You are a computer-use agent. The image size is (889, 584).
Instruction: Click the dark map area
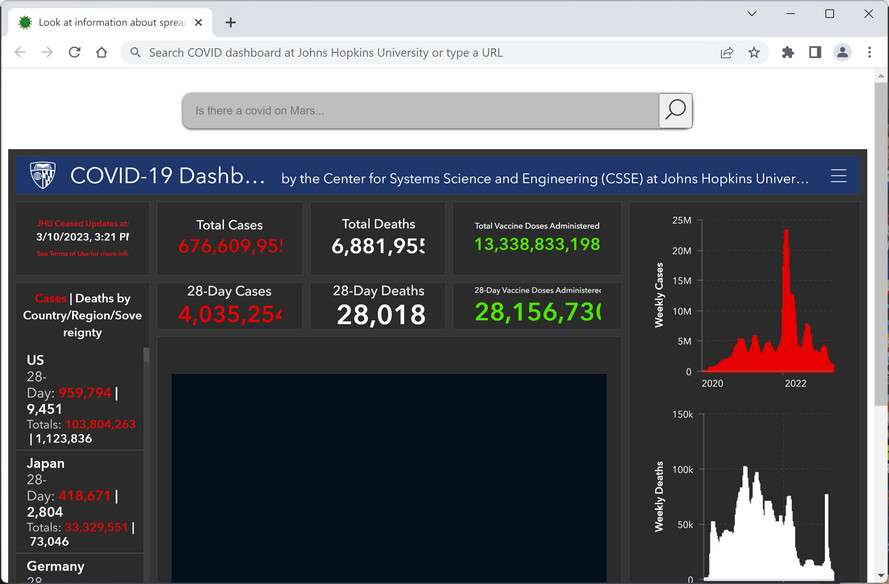coord(389,477)
